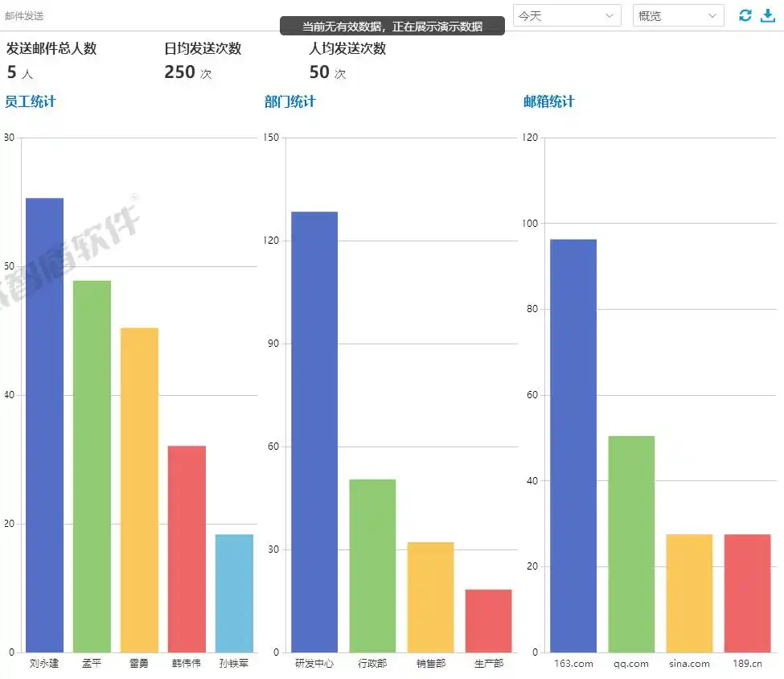Click the blue bar for 刘永建
Viewport: 784px width, 679px height.
pyautogui.click(x=44, y=425)
